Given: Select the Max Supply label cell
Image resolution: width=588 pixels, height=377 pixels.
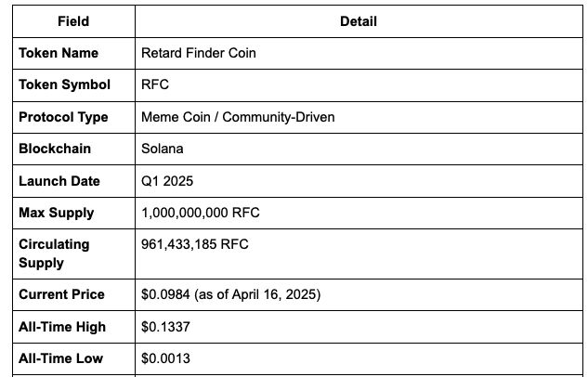Looking at the screenshot, I should coord(73,213).
